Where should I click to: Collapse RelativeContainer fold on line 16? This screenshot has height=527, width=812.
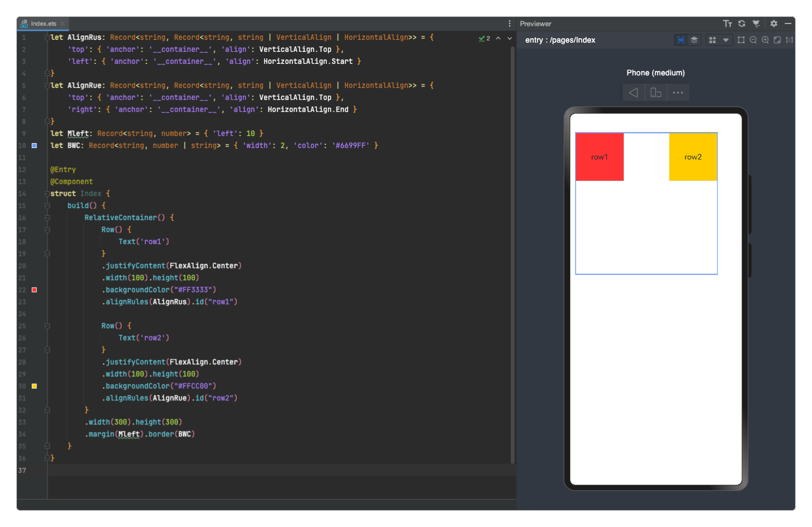click(47, 217)
